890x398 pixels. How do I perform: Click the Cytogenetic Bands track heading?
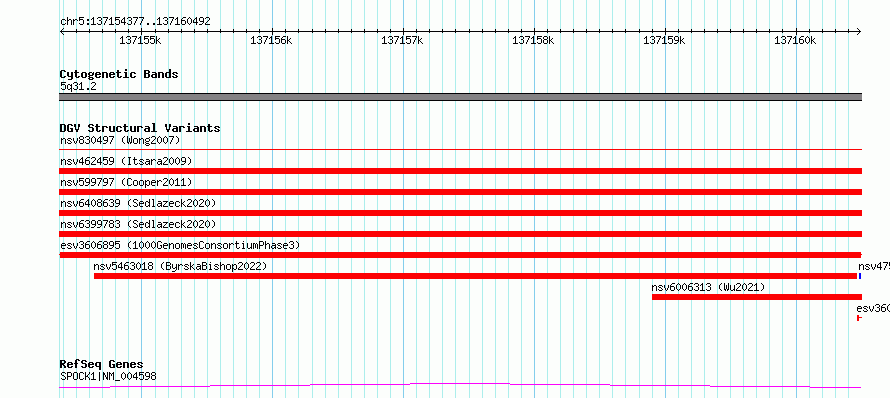point(119,74)
